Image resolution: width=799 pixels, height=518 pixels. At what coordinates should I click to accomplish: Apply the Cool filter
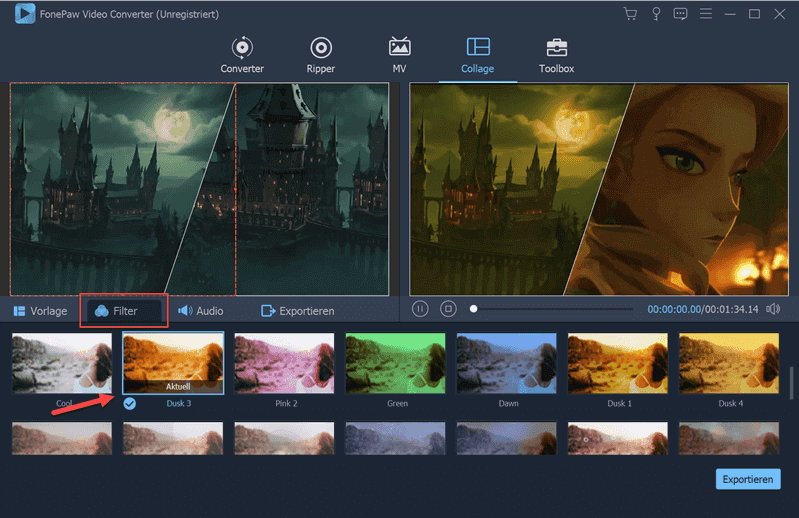coord(62,363)
